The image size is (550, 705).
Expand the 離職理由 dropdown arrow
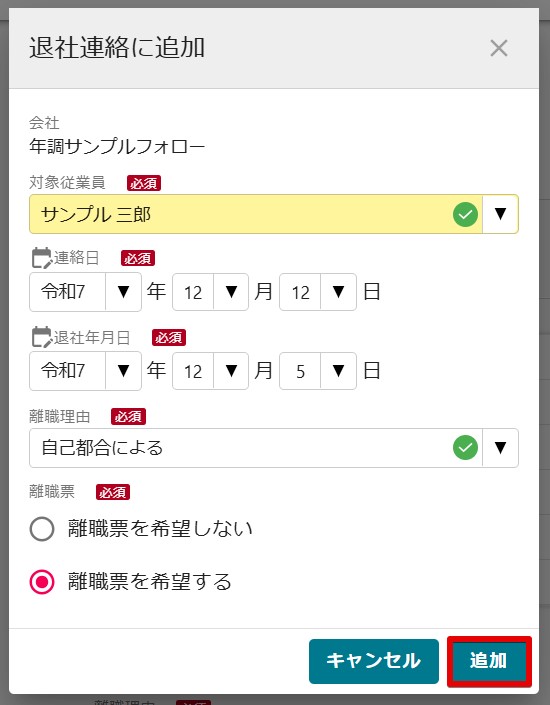[500, 448]
